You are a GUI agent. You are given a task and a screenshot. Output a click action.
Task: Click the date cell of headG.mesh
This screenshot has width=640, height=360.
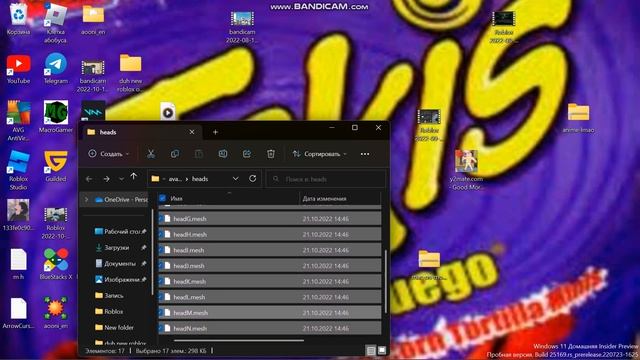point(325,219)
